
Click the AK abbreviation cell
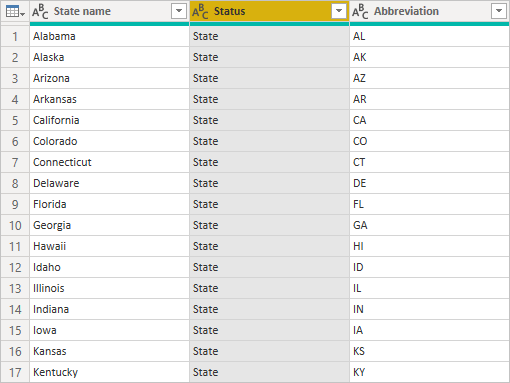(x=429, y=57)
